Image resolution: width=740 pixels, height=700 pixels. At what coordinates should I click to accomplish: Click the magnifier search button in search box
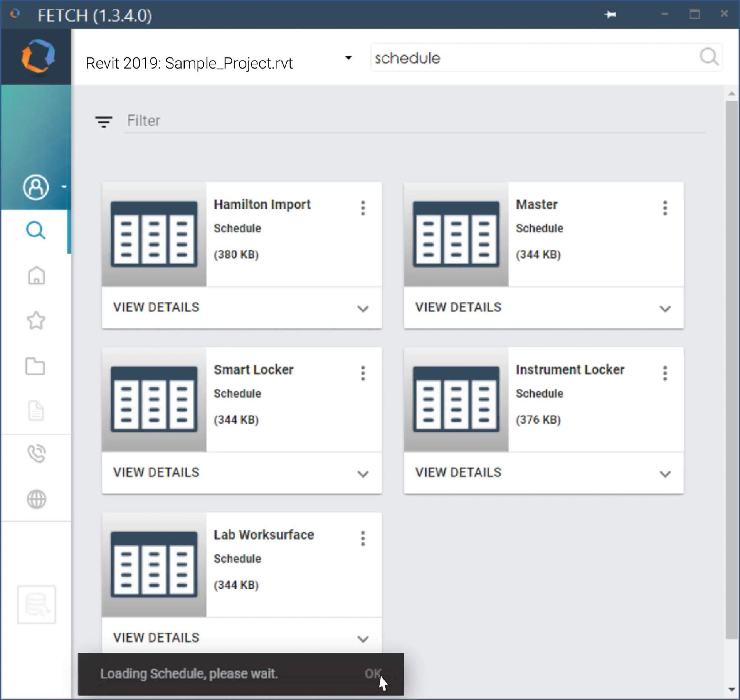click(709, 57)
